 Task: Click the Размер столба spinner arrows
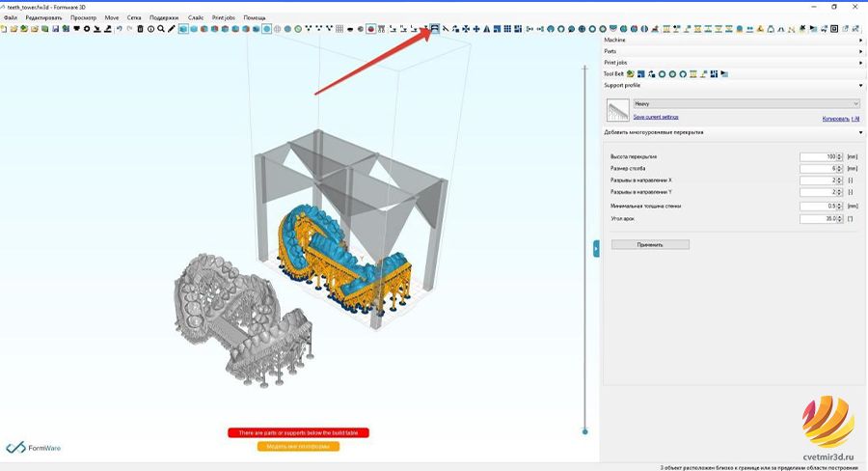[839, 169]
